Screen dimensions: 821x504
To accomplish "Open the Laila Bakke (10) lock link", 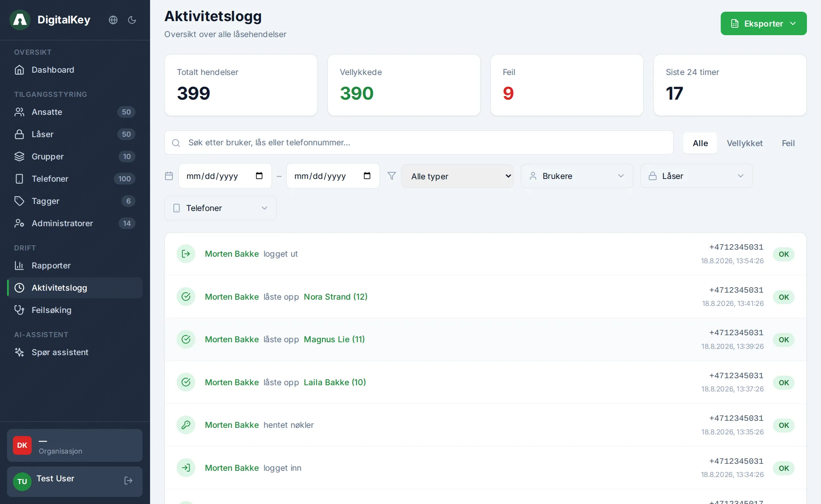I will [x=335, y=382].
